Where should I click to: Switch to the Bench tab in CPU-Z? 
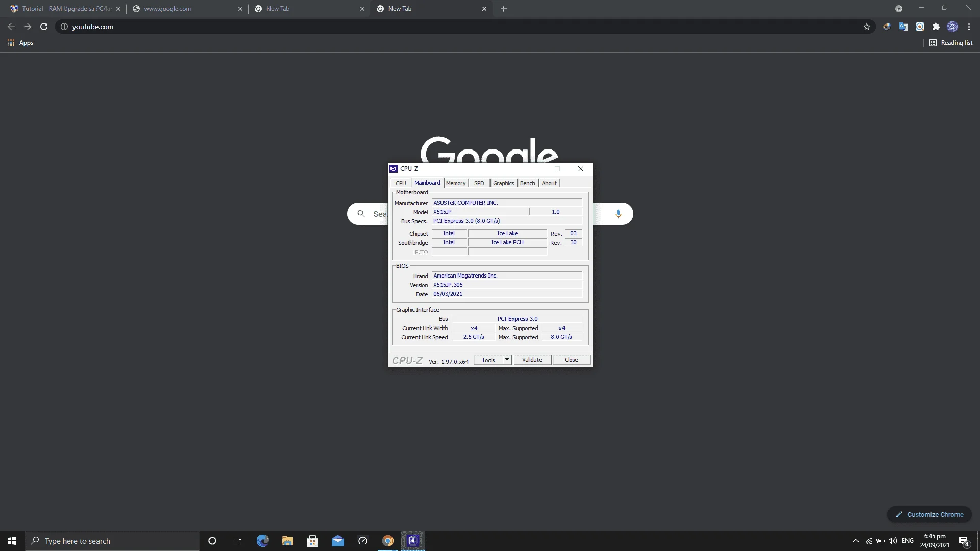(x=527, y=183)
